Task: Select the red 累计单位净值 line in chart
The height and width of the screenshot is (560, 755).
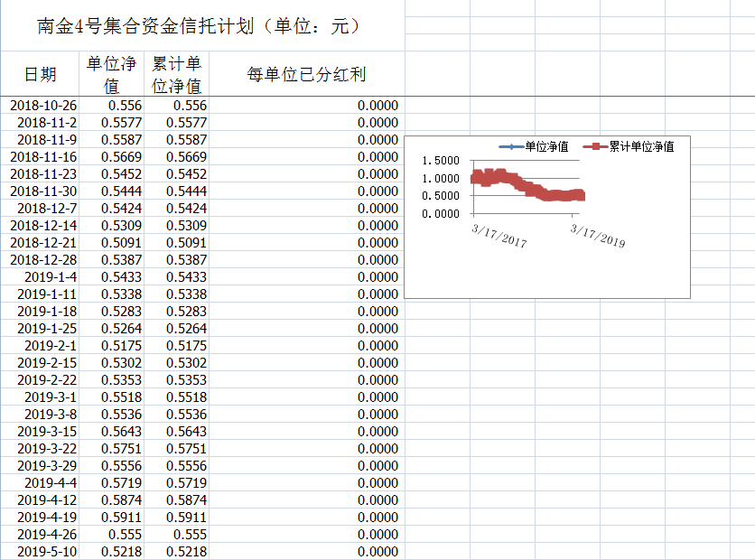Action: [527, 185]
